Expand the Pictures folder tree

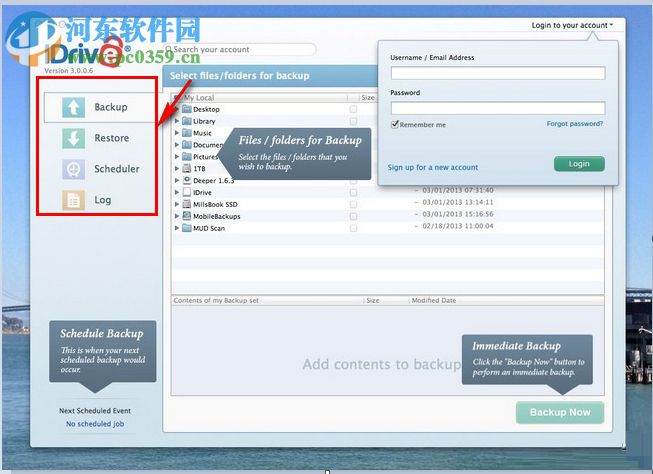177,157
